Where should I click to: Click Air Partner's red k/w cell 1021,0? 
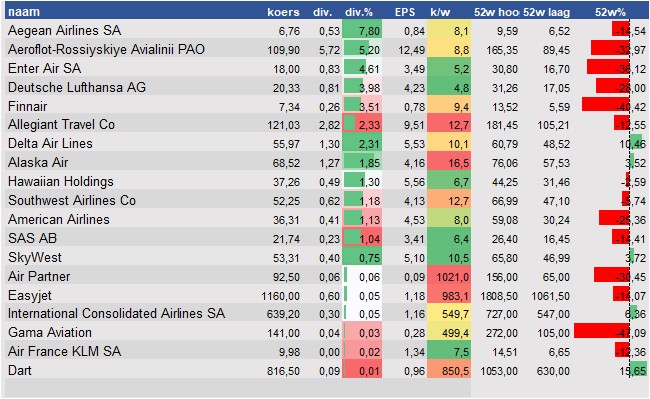(449, 276)
